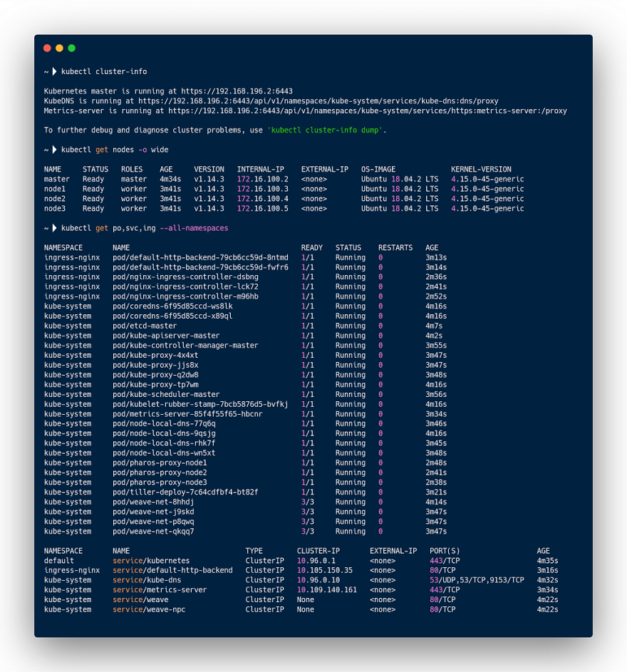627x672 pixels.
Task: Click pod/kube-controller-manager-master
Action: (185, 346)
